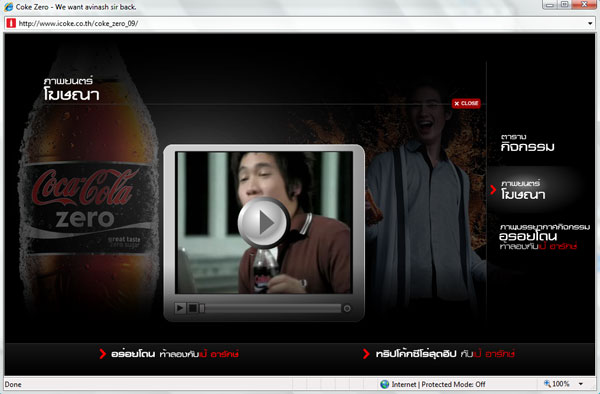Click the Internet Protected Mode status entry
This screenshot has height=394, width=600.
[438, 384]
